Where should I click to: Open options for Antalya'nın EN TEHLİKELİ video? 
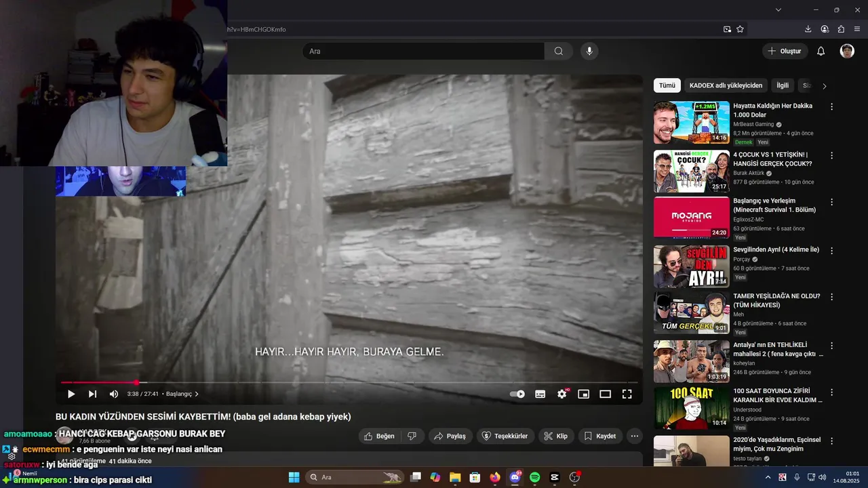pos(831,346)
